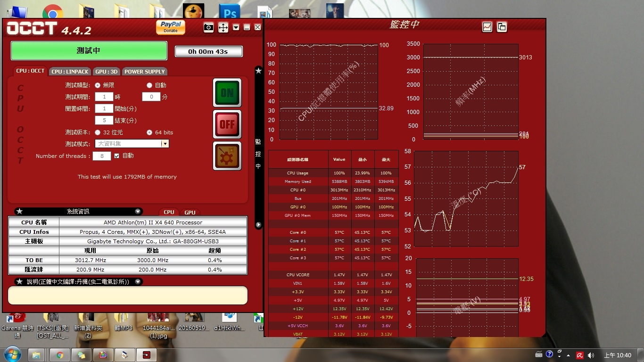
Task: Switch to POWER SUPPLY tab
Action: click(x=145, y=72)
